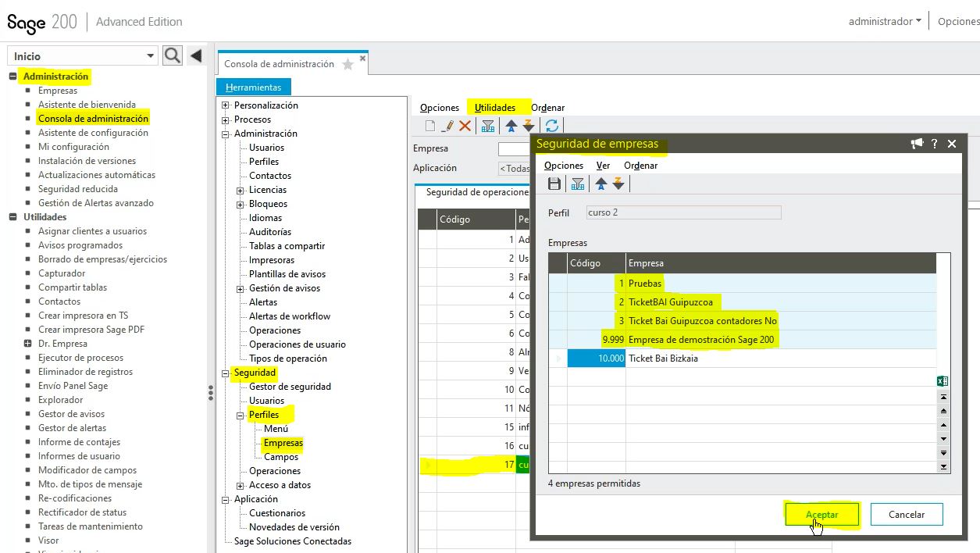Expand the Gestión de avisos tree node
This screenshot has height=553, width=980.
click(x=241, y=288)
